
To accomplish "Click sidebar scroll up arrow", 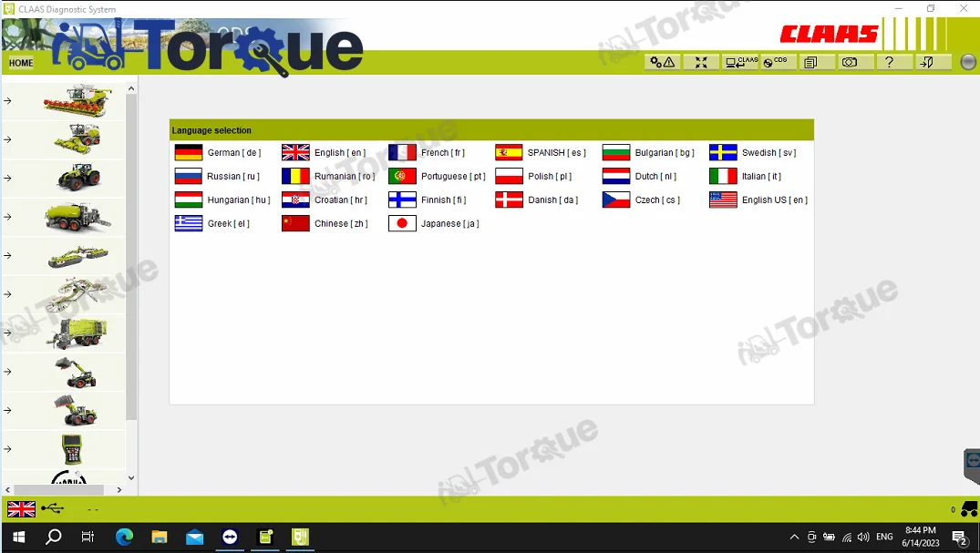I will tap(131, 88).
